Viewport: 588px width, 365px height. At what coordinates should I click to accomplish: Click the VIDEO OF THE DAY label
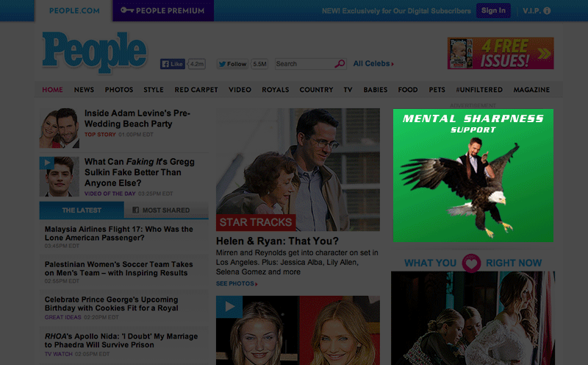(110, 194)
